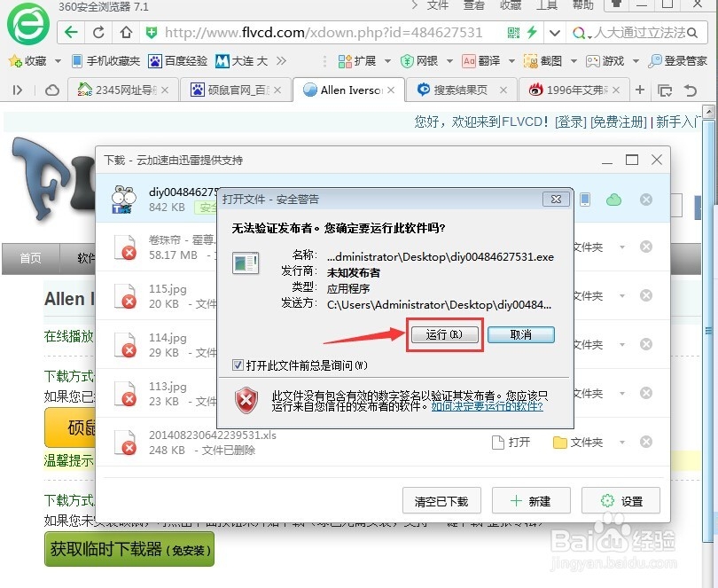The image size is (718, 588).
Task: Open the 收藏 favorites star
Action: pyautogui.click(x=15, y=61)
